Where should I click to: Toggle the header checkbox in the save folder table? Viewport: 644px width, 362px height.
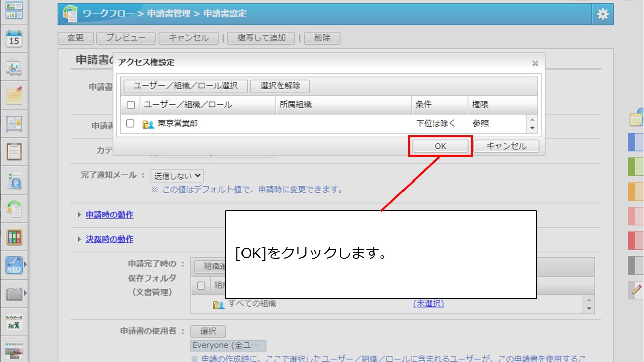[x=201, y=286]
